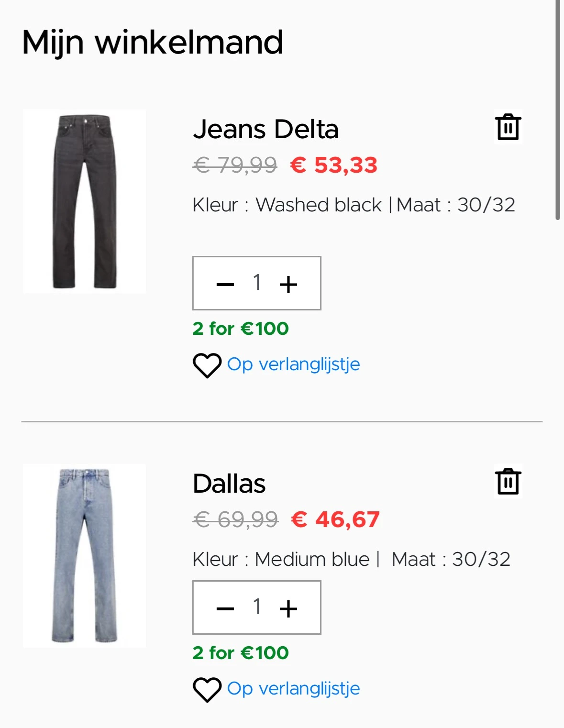Open the Jeans Delta product title
The width and height of the screenshot is (564, 728).
(x=265, y=130)
